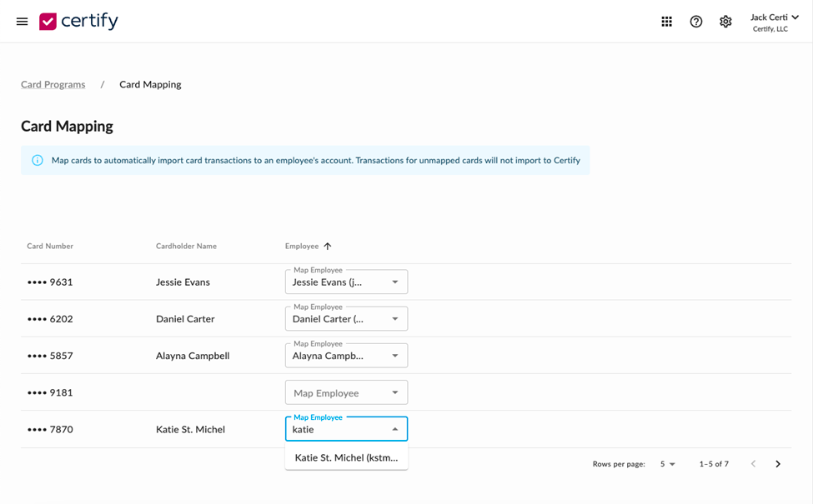
Task: Open the empty Map Employee dropdown for card 9181
Action: coord(346,392)
